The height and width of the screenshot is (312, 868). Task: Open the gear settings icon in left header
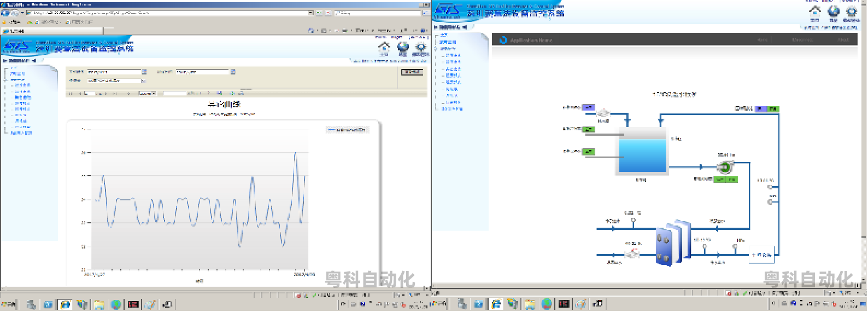420,47
